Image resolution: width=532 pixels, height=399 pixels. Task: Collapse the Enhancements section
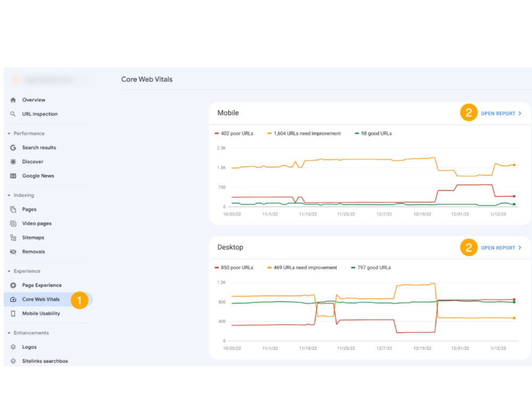point(9,333)
